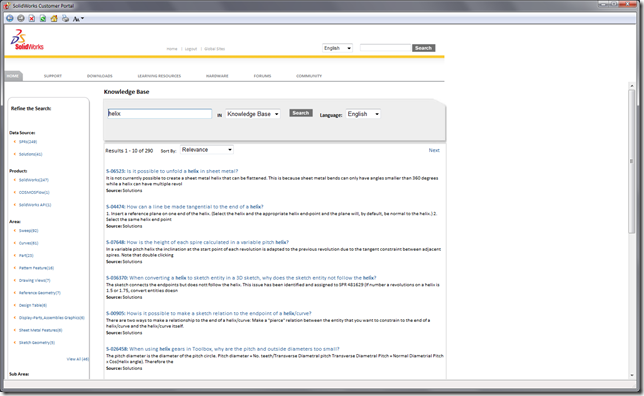Refresh the page using the green icon
This screenshot has height=396, width=644.
coord(43,18)
